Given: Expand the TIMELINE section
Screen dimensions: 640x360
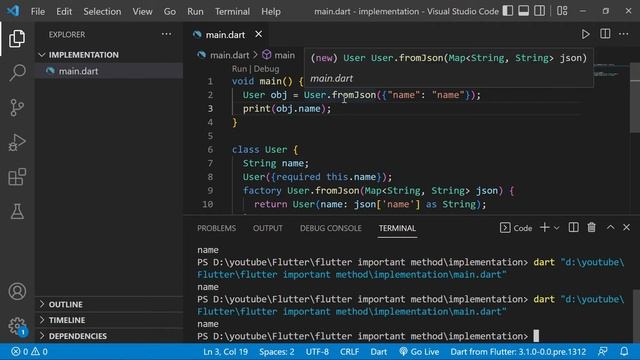Looking at the screenshot, I should pos(109,320).
